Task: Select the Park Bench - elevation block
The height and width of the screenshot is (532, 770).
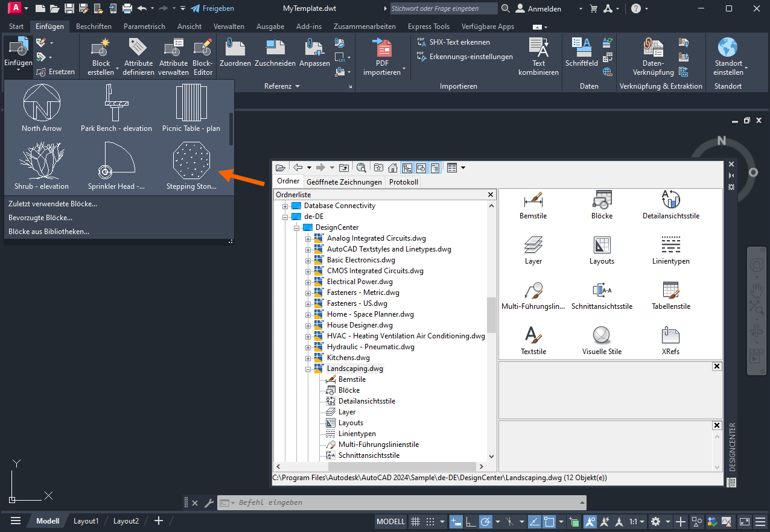Action: [116, 107]
